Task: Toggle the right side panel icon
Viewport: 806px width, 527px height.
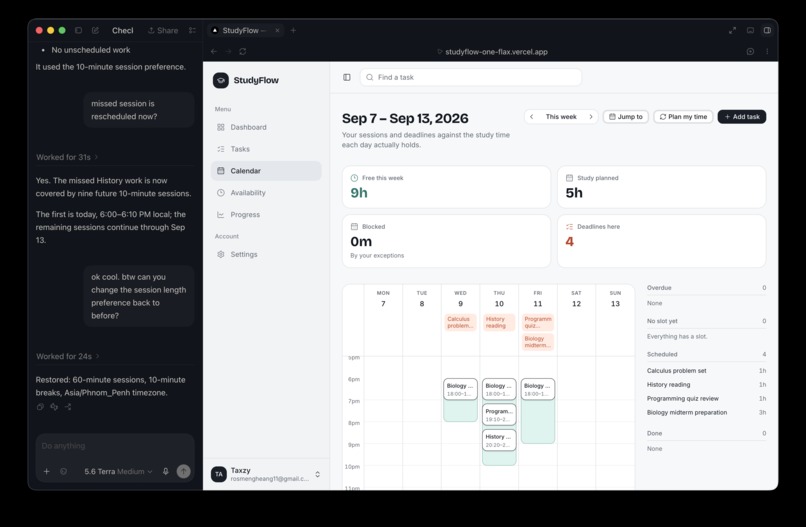Action: [767, 30]
